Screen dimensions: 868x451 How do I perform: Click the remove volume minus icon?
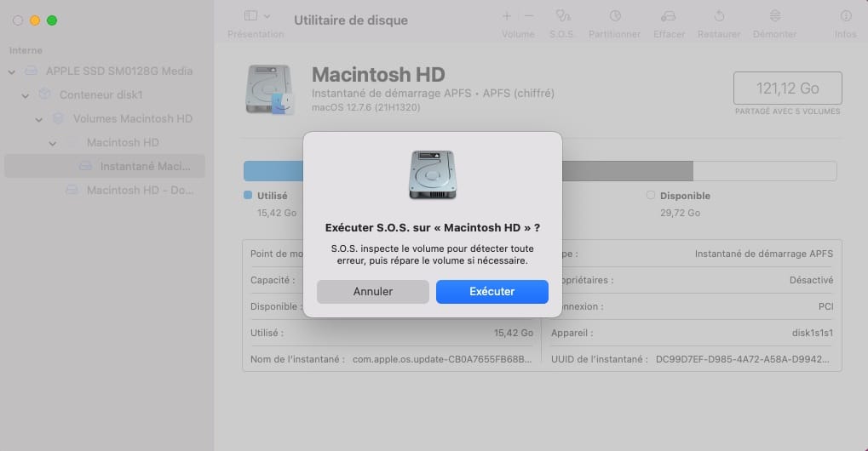[529, 16]
